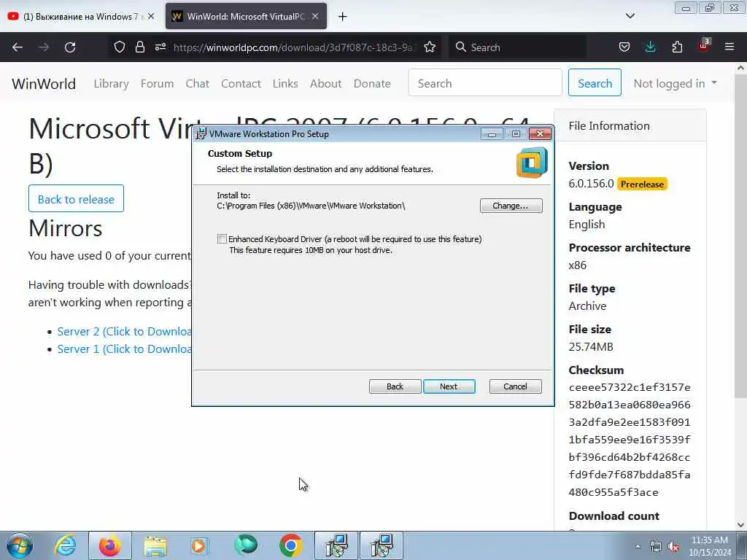Open the site permissions icon
The image size is (747, 560).
(x=160, y=47)
